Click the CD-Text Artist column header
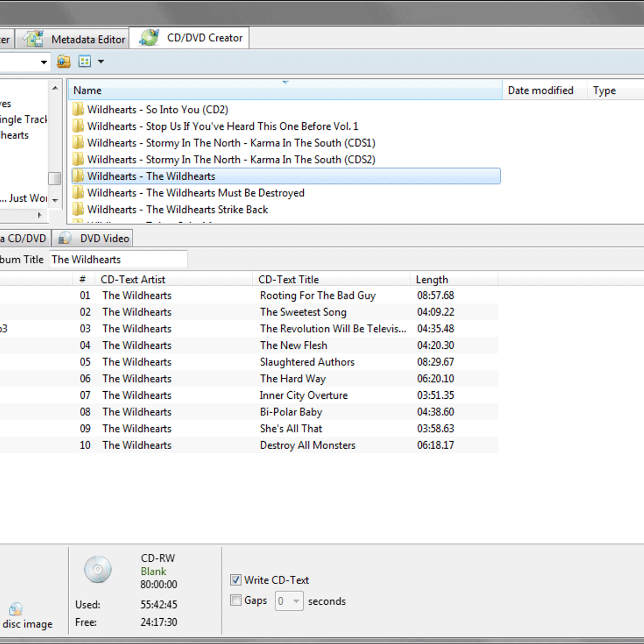 click(173, 280)
